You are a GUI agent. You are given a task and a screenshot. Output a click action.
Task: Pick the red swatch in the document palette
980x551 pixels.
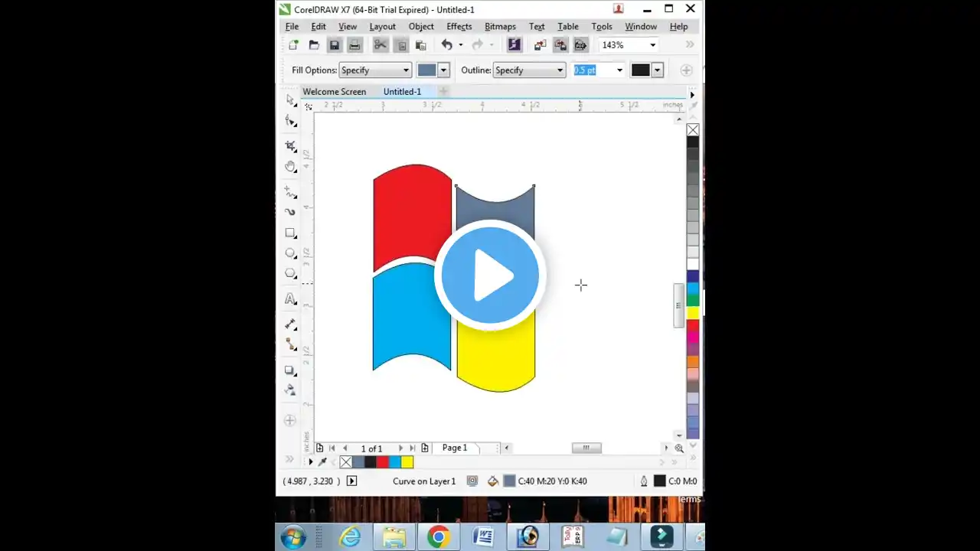tap(382, 461)
